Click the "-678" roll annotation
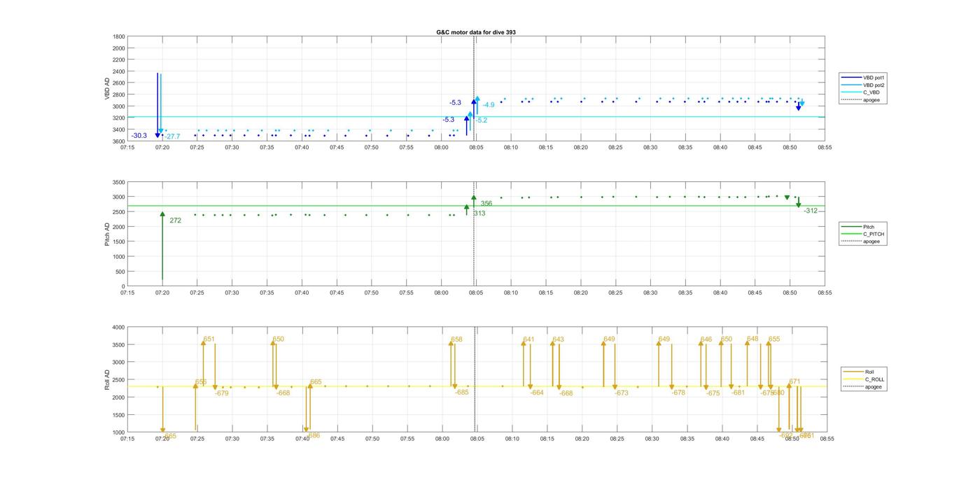Image resolution: width=980 pixels, height=485 pixels. click(x=678, y=393)
